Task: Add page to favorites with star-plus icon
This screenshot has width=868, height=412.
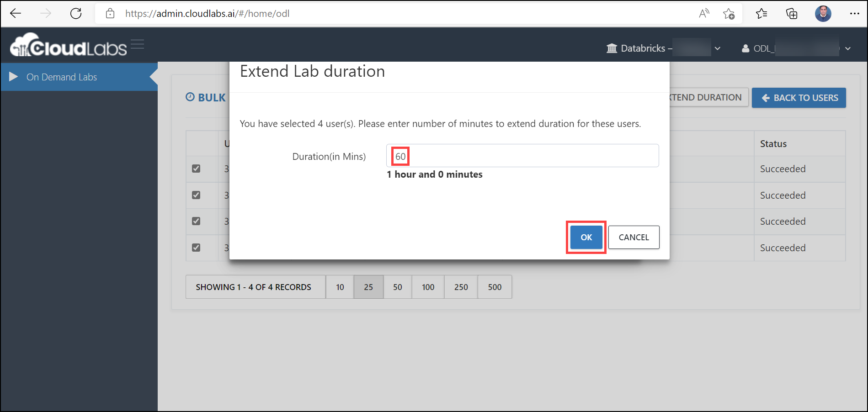Action: click(729, 14)
